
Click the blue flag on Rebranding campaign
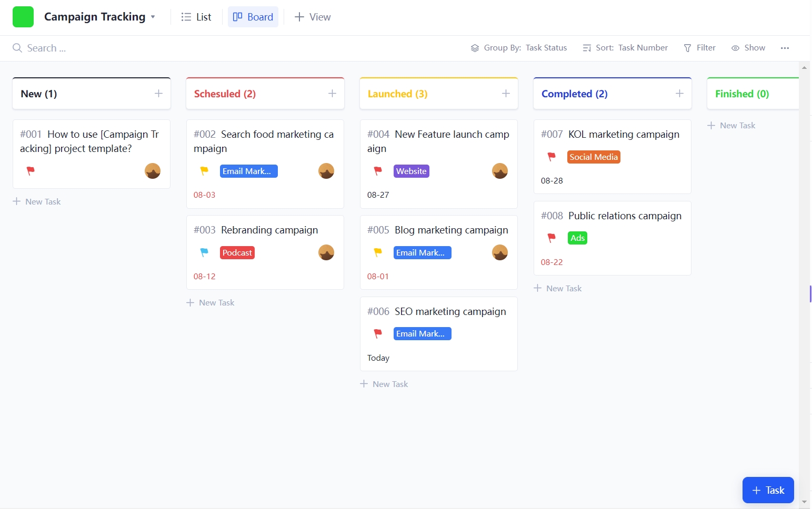click(x=204, y=252)
